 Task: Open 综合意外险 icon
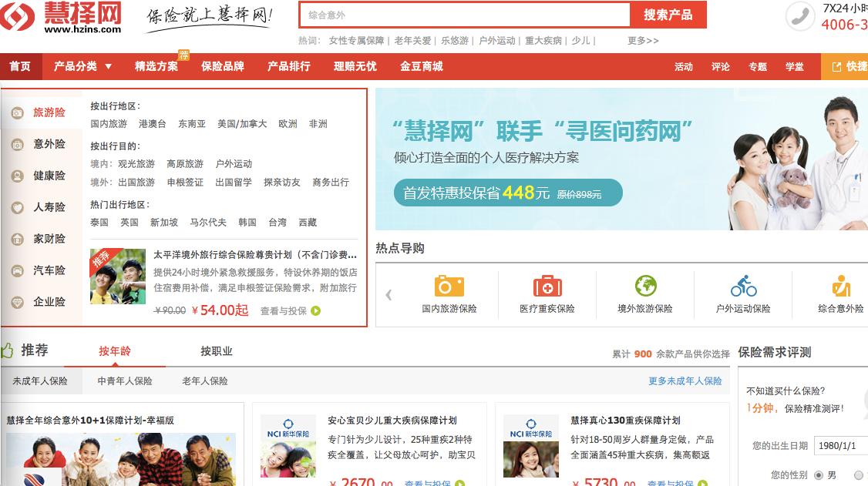(x=841, y=286)
